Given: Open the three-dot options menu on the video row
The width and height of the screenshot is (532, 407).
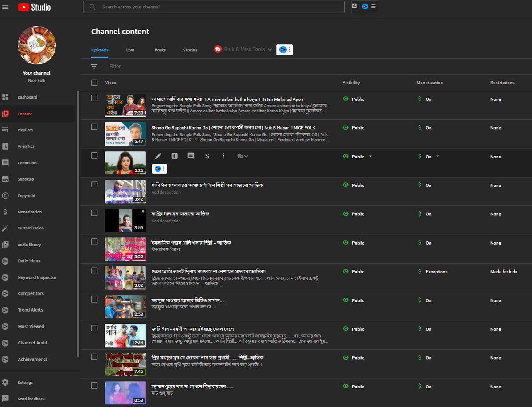Looking at the screenshot, I should click(x=223, y=156).
